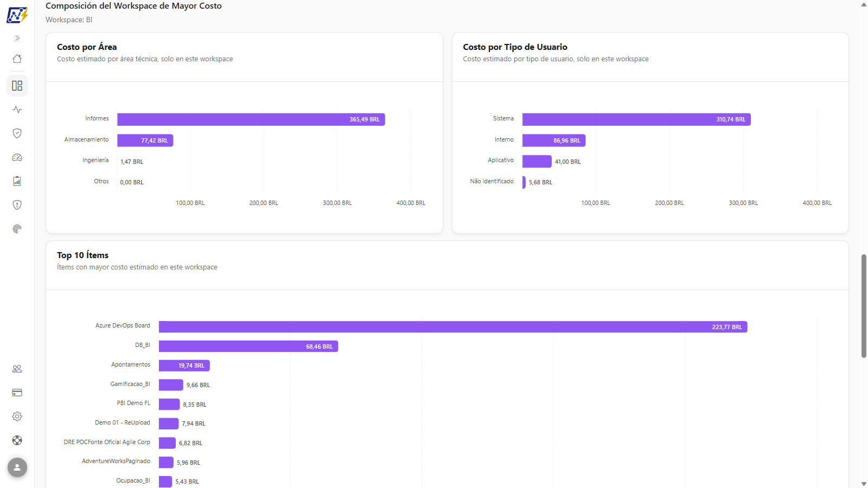This screenshot has width=868, height=488.
Task: Open the shield checkmark icon
Action: pos(17,133)
